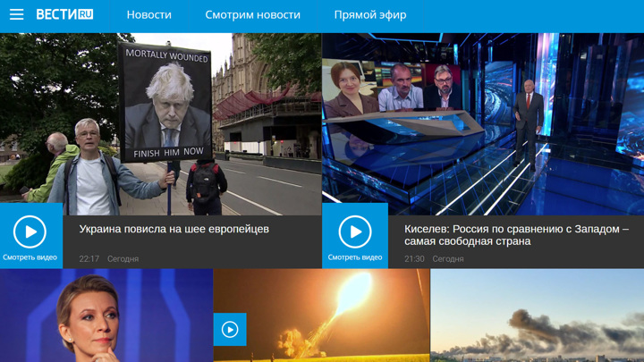
Task: Click the 21:30 timestamp
Action: click(x=414, y=259)
